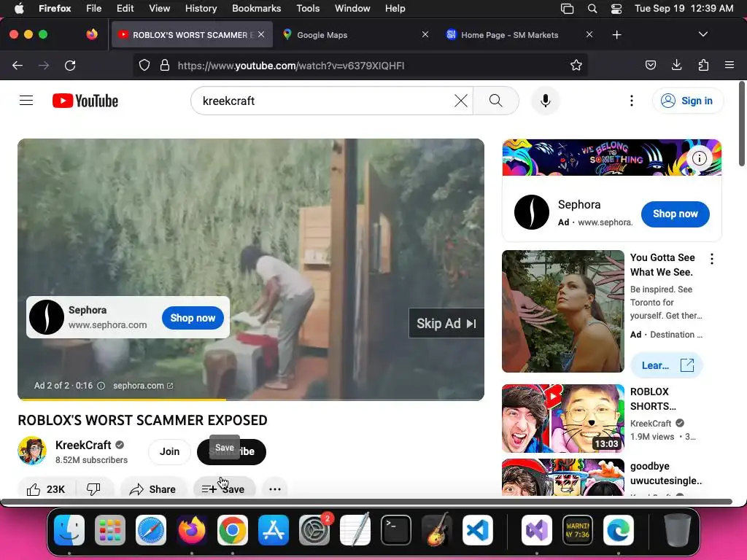This screenshot has width=747, height=560.
Task: Launch Visual Studio Code from dock
Action: [x=478, y=530]
